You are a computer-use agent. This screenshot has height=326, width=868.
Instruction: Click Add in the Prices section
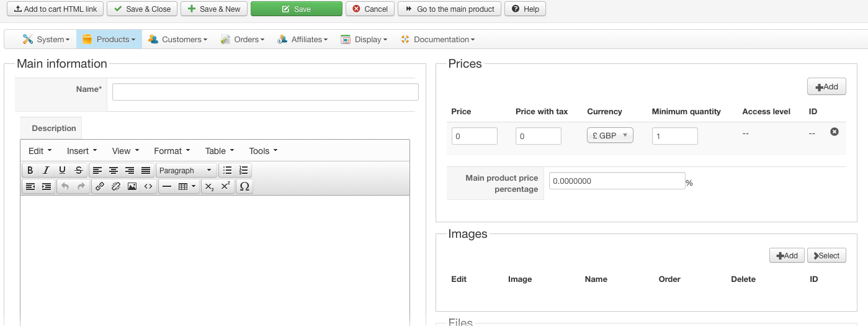(x=826, y=87)
